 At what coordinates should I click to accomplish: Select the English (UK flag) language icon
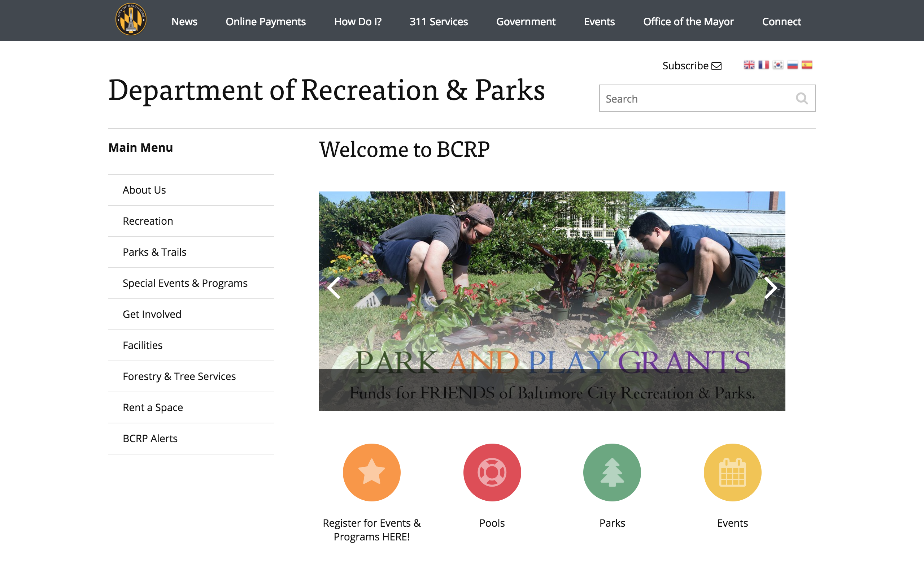click(x=749, y=65)
